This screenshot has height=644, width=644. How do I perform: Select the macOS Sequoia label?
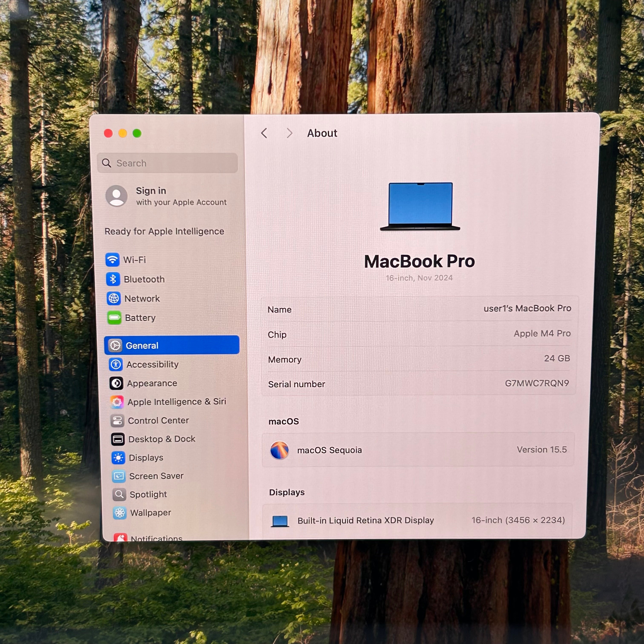pos(330,450)
